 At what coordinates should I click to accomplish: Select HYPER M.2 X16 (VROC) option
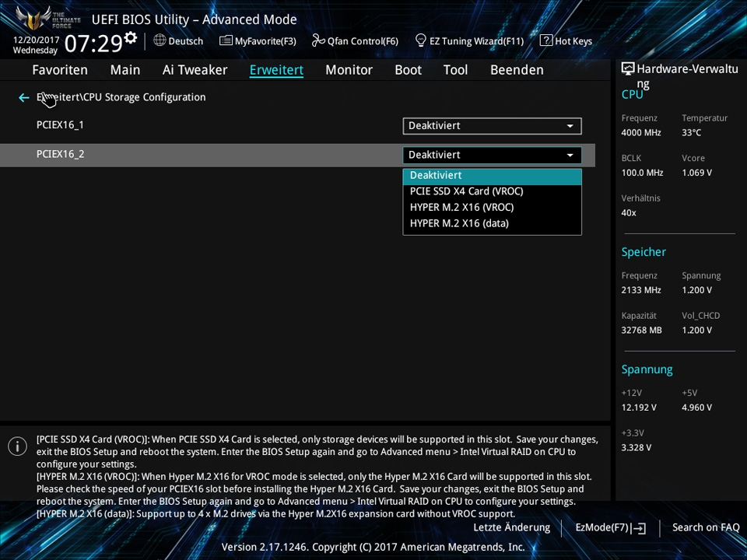tap(492, 208)
